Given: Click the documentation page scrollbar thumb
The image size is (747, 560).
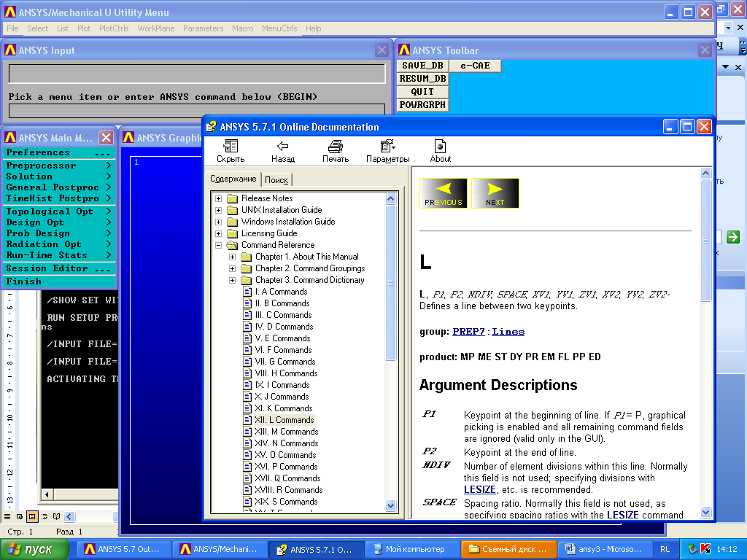Looking at the screenshot, I should tap(706, 241).
